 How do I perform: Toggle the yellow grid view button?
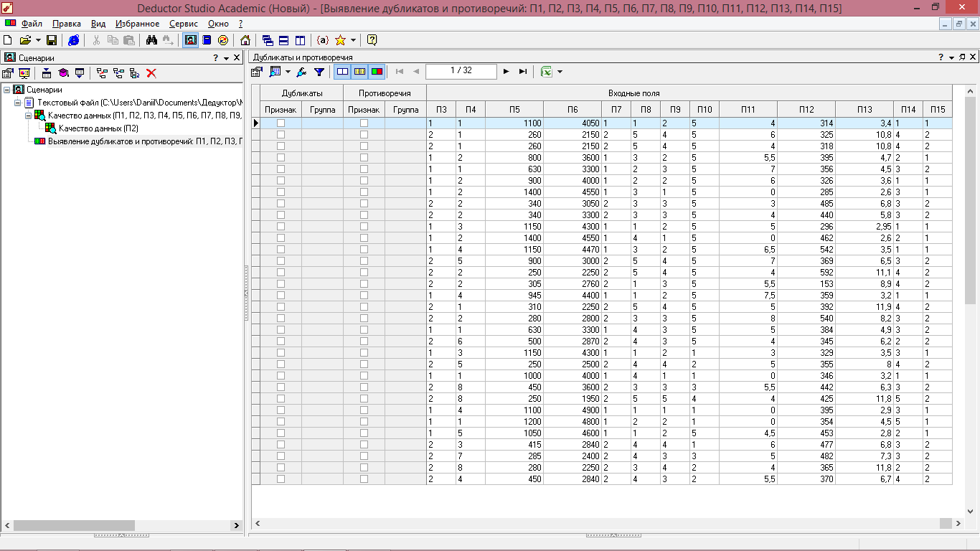(359, 72)
